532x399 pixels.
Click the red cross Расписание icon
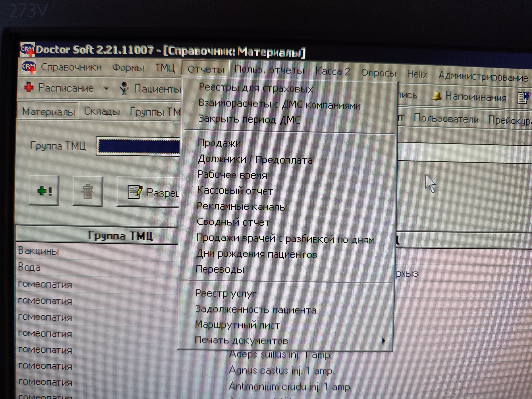point(29,88)
